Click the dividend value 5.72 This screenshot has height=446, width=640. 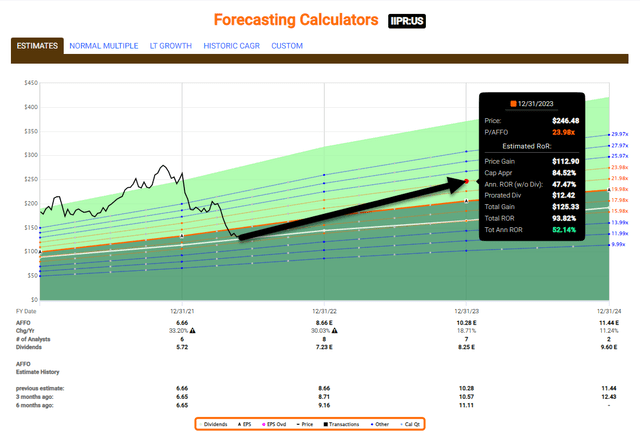(x=182, y=347)
